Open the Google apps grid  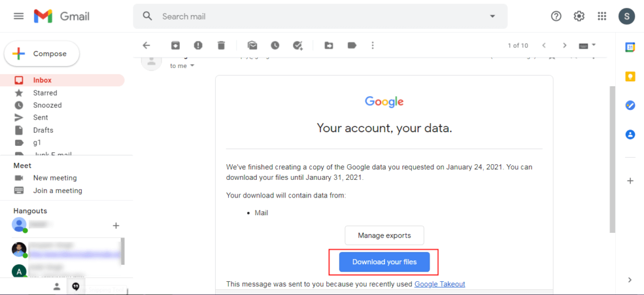click(602, 16)
